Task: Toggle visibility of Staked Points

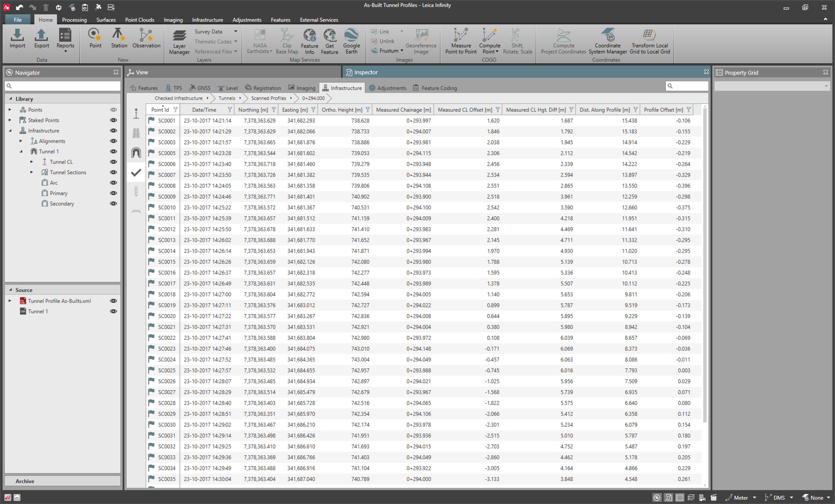Action: click(x=113, y=120)
